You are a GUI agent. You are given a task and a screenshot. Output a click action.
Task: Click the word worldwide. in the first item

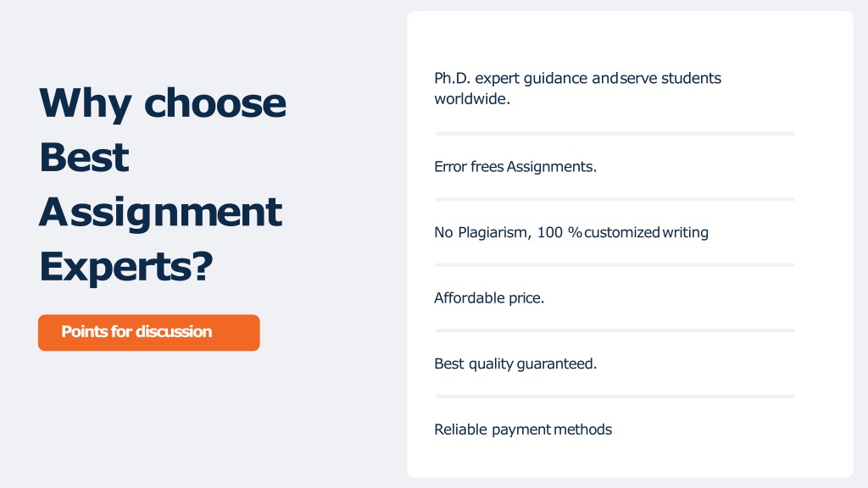pos(472,99)
